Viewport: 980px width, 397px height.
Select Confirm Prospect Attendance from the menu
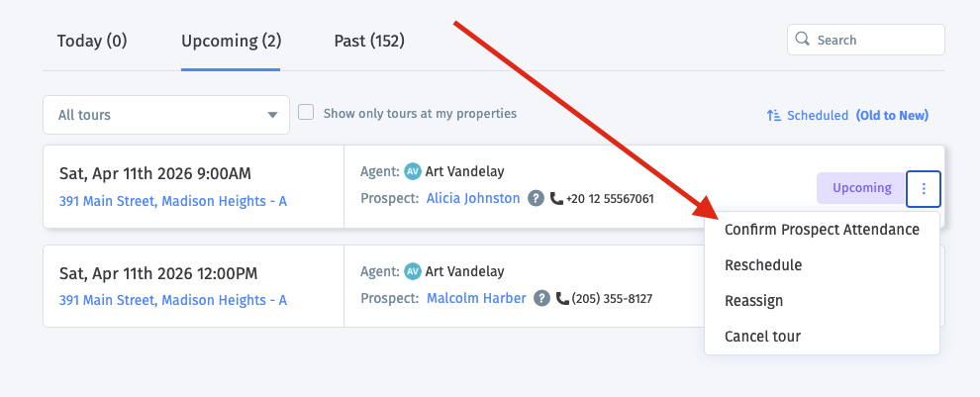pyautogui.click(x=822, y=230)
